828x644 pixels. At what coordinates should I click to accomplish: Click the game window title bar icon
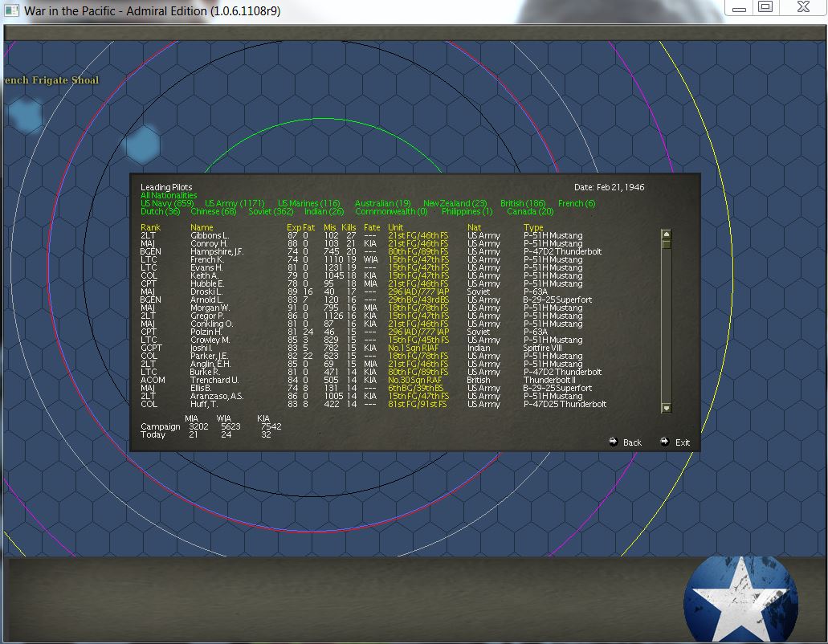tap(11, 10)
